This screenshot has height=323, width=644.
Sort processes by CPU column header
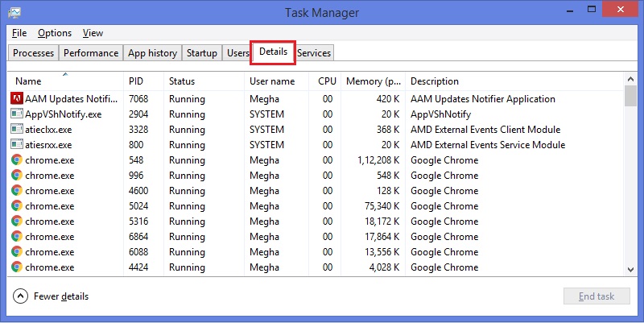pos(325,81)
